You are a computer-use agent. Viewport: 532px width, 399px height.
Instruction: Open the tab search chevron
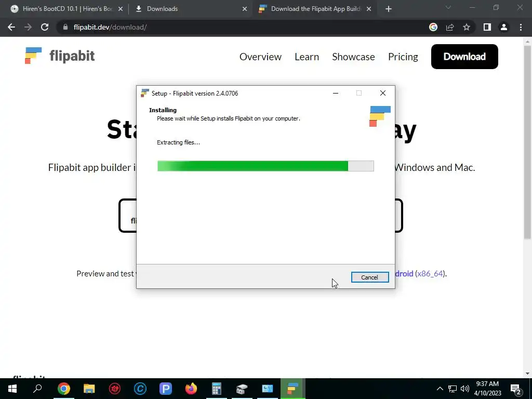pyautogui.click(x=448, y=7)
